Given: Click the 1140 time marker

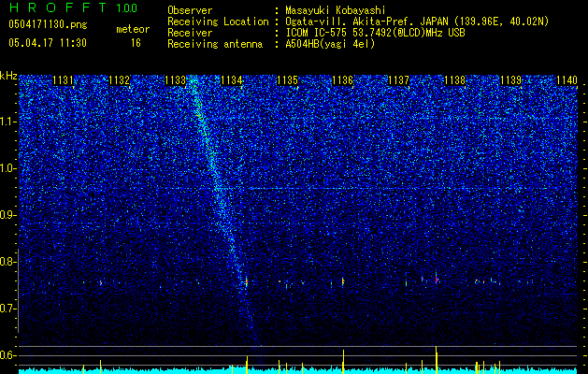Looking at the screenshot, I should pos(566,80).
